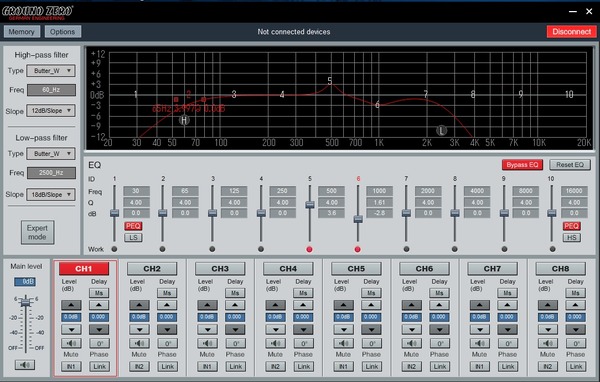The width and height of the screenshot is (600, 382).
Task: Click EQ band 5 gain slider handle
Action: [310, 205]
